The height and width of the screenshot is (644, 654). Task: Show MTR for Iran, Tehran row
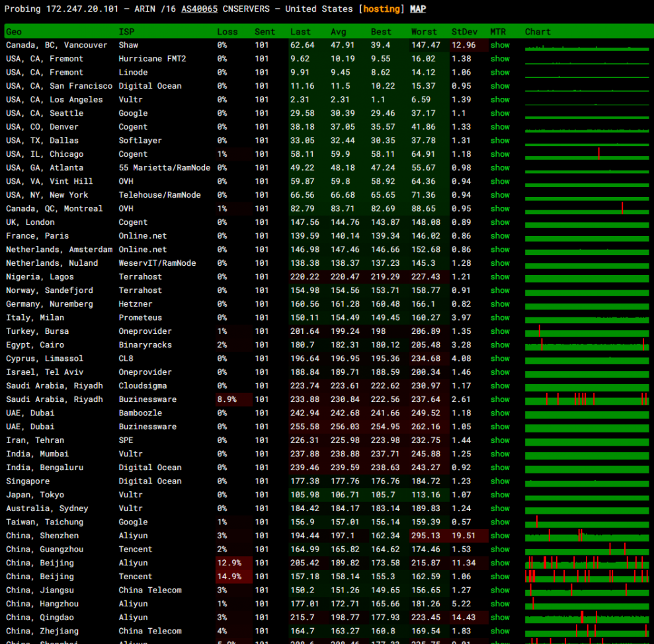pos(500,440)
